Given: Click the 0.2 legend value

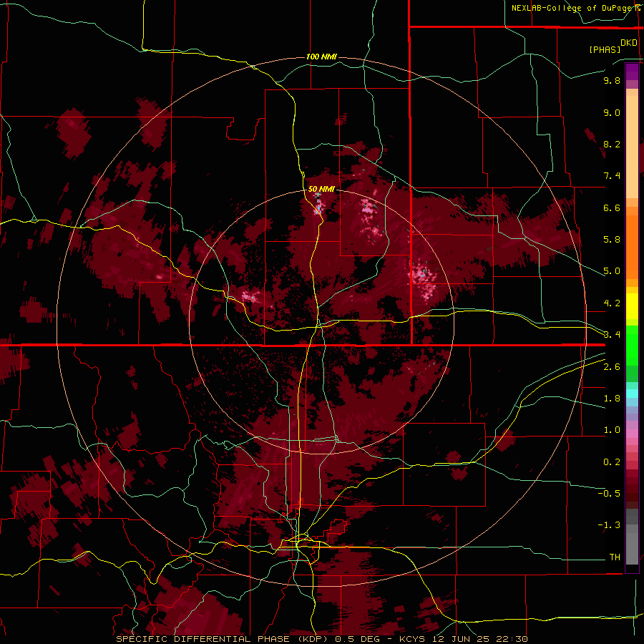Looking at the screenshot, I should tap(612, 462).
